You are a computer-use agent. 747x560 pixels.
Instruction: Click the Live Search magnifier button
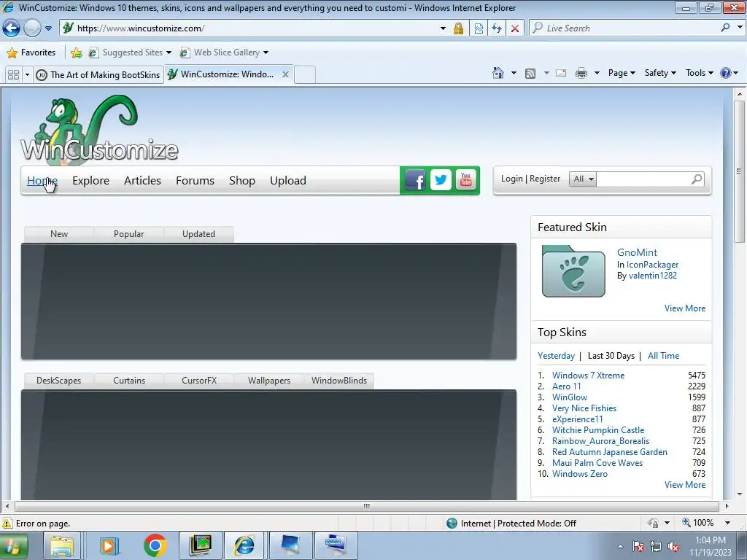click(726, 28)
